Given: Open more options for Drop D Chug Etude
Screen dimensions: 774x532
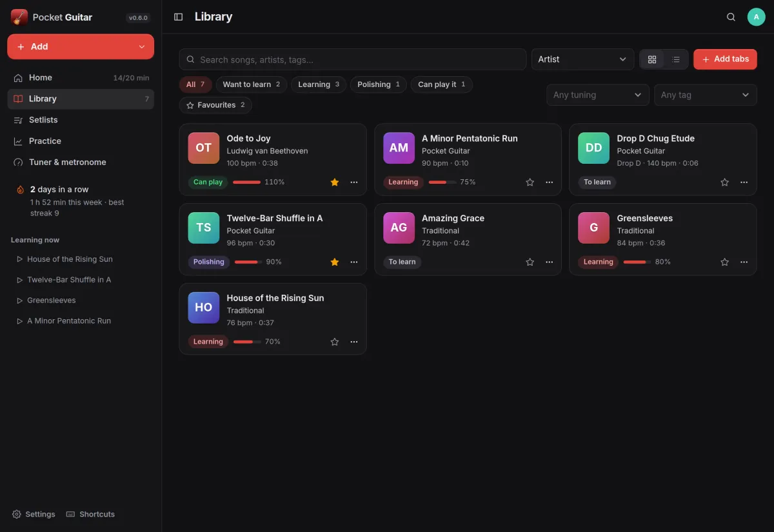Looking at the screenshot, I should [744, 182].
